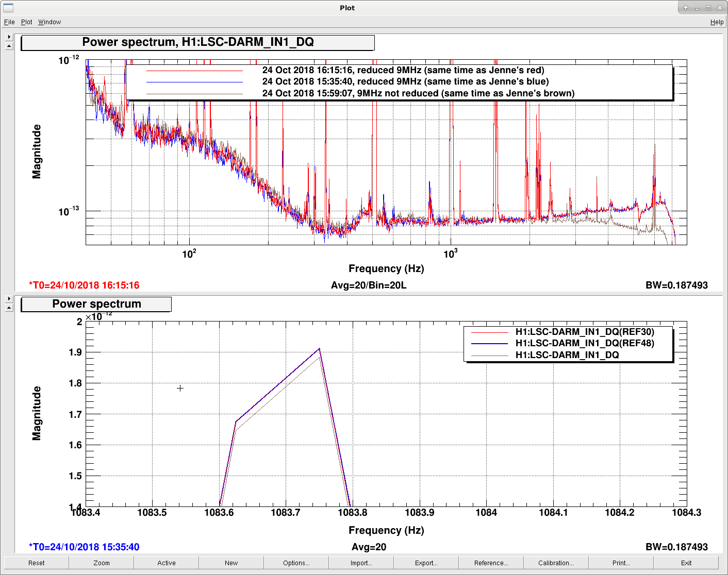Open the Plot menu
The image size is (728, 575).
[26, 22]
